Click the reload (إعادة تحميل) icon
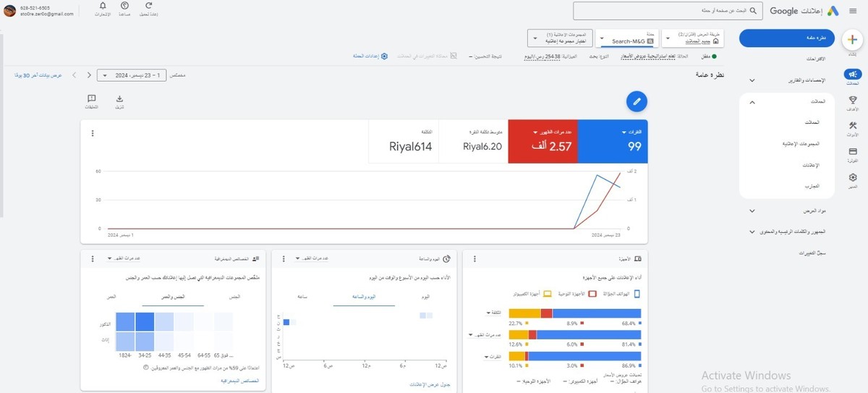This screenshot has height=393, width=868. pos(148,7)
